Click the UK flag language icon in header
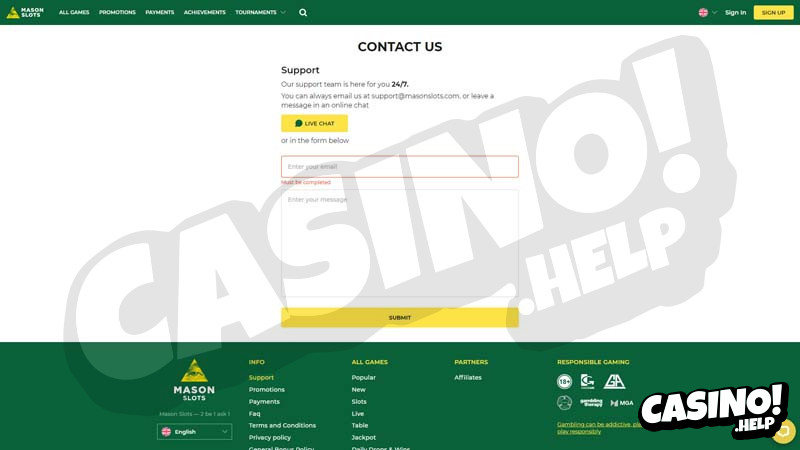 pos(703,12)
